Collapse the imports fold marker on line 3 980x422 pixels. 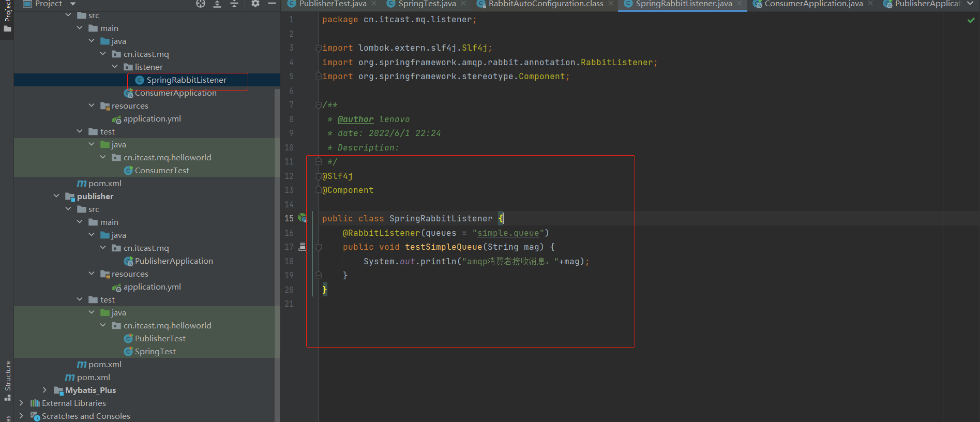click(x=319, y=48)
